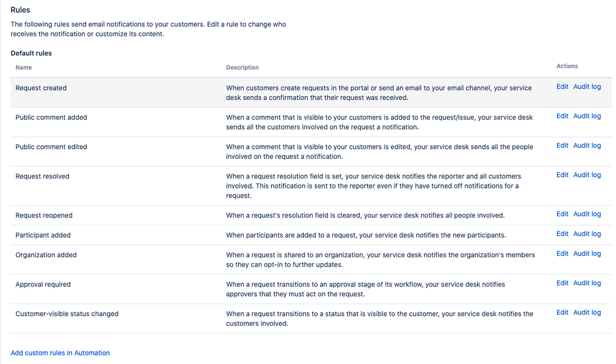View Audit log for Public comment added
This screenshot has width=616, height=364.
tap(587, 116)
